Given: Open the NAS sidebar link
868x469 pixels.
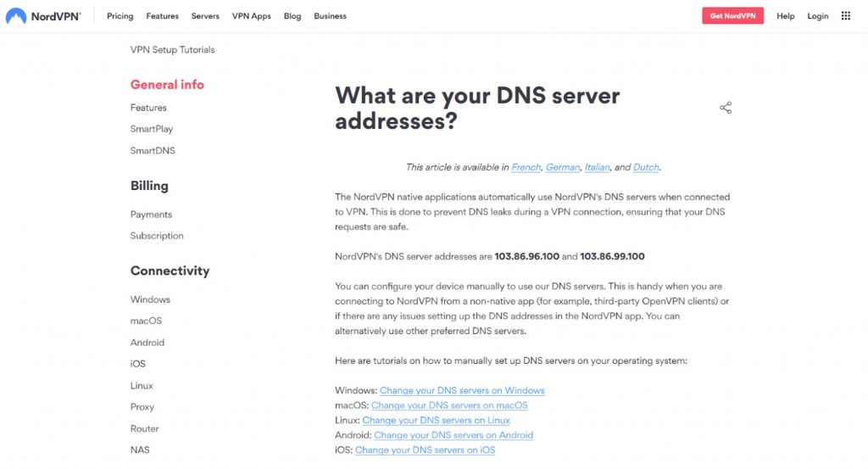Looking at the screenshot, I should [140, 449].
